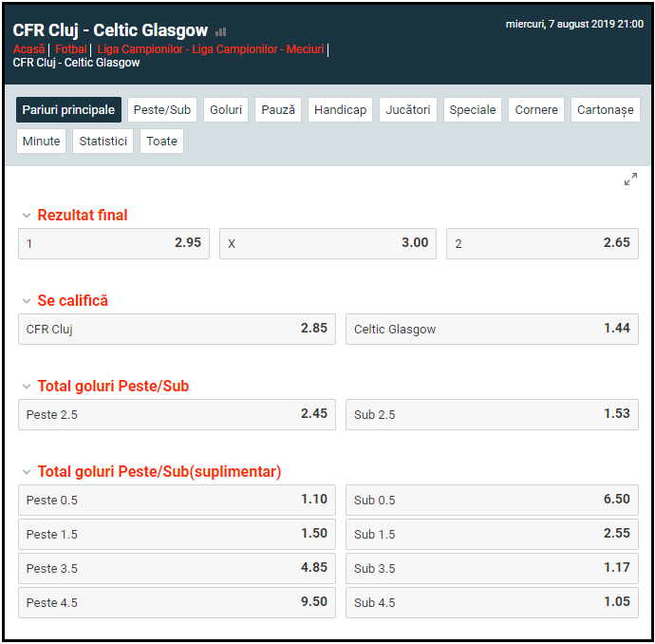Switch to the Cartonașe tab
The image size is (655, 644).
tap(605, 110)
